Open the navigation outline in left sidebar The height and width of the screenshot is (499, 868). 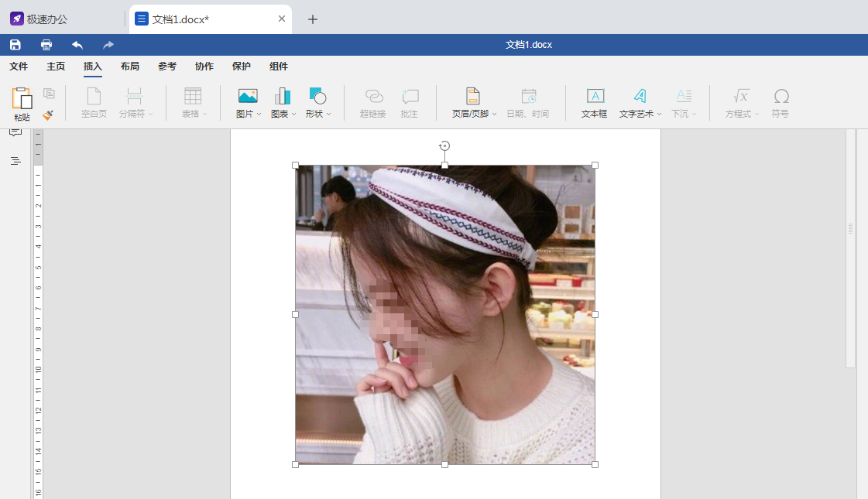click(15, 161)
